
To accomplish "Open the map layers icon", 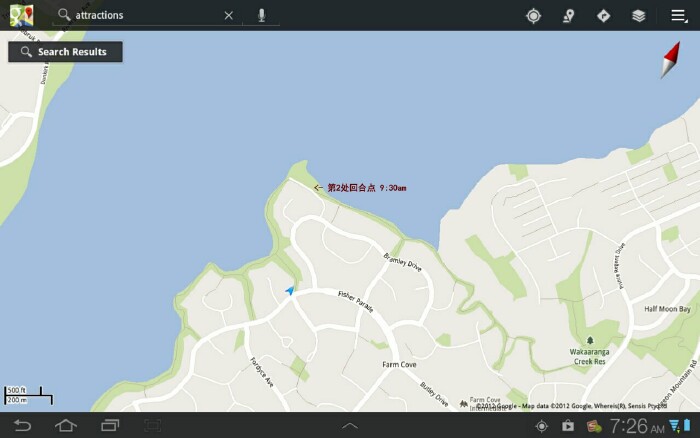I will tap(639, 16).
